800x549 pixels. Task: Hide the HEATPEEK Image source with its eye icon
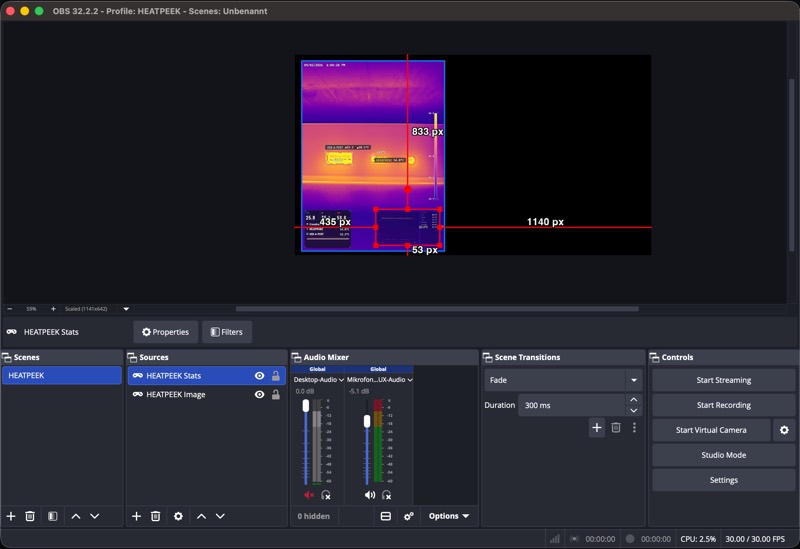click(x=260, y=394)
